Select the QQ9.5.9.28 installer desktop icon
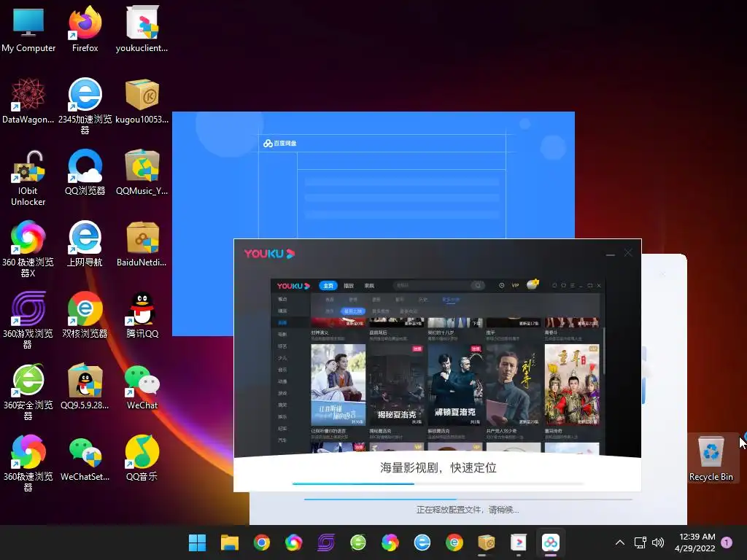Image resolution: width=747 pixels, height=560 pixels. click(85, 386)
